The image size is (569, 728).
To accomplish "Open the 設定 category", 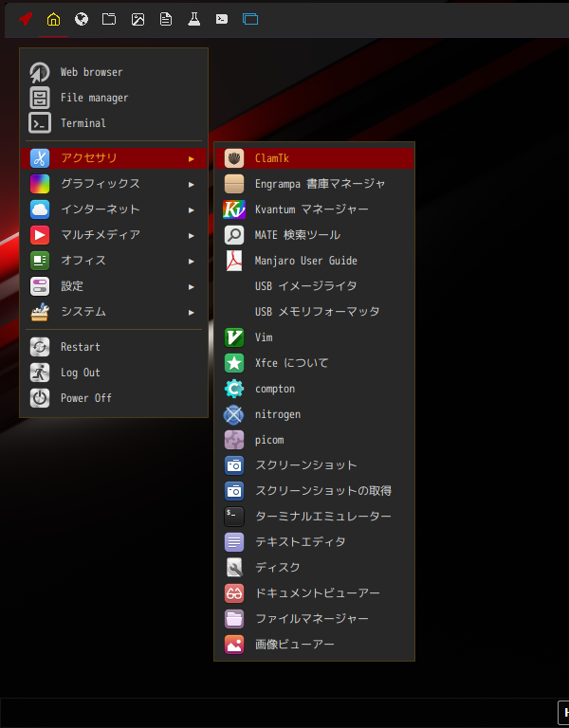I will click(114, 286).
